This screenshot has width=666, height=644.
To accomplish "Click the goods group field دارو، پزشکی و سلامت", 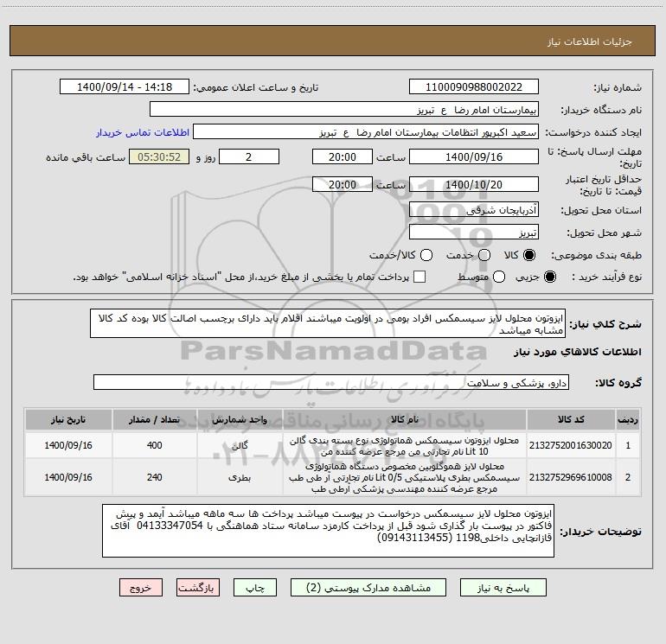I will [331, 382].
